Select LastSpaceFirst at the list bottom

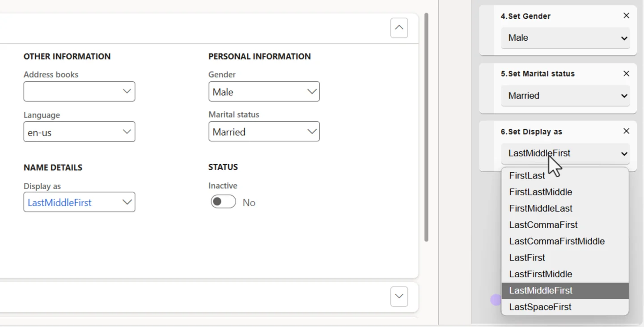pyautogui.click(x=540, y=307)
